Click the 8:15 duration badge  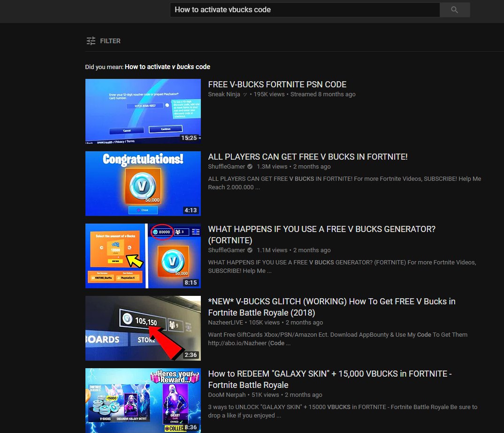click(191, 282)
